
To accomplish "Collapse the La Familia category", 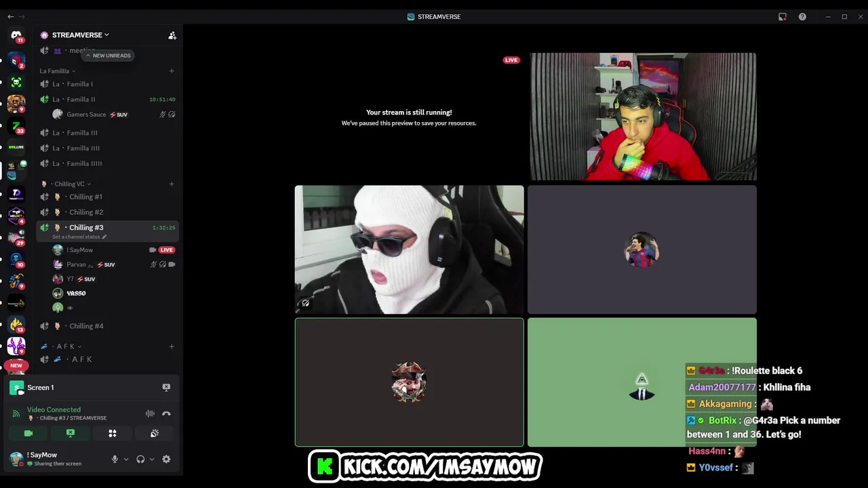I will coord(58,70).
